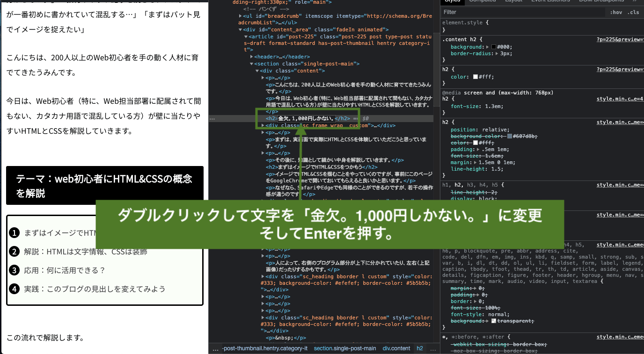Viewport: 644px width, 354px height.
Task: Toggle the .cls class editor
Action: click(634, 12)
